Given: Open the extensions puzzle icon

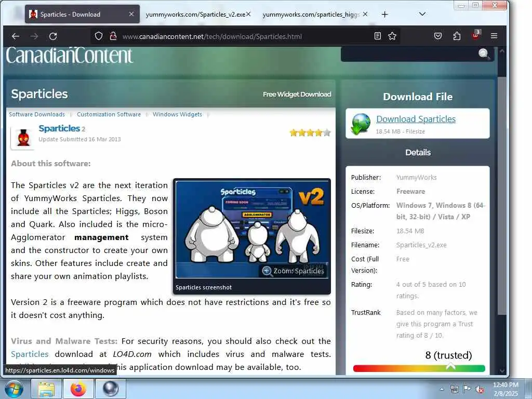Looking at the screenshot, I should 457,36.
